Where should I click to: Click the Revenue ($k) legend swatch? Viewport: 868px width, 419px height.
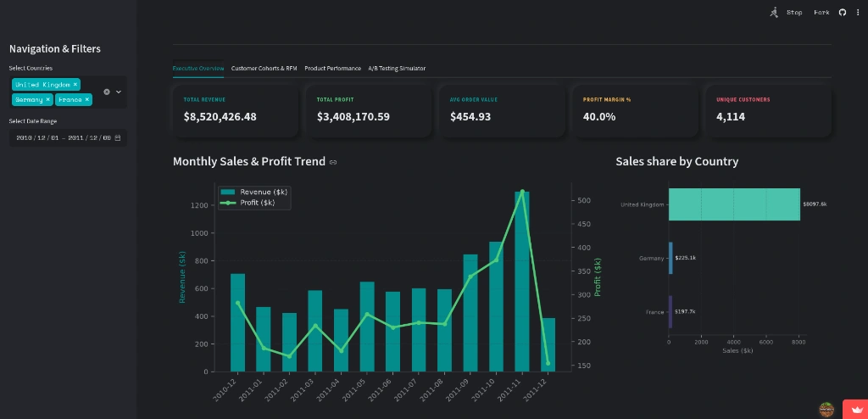[x=228, y=192]
